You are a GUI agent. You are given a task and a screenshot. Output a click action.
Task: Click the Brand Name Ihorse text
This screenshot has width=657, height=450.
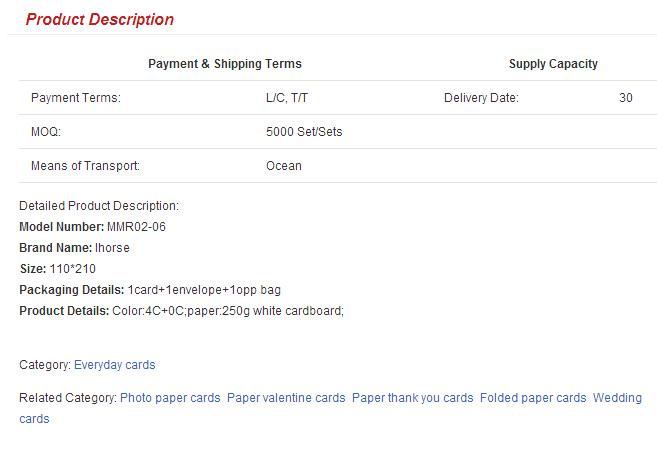click(112, 248)
